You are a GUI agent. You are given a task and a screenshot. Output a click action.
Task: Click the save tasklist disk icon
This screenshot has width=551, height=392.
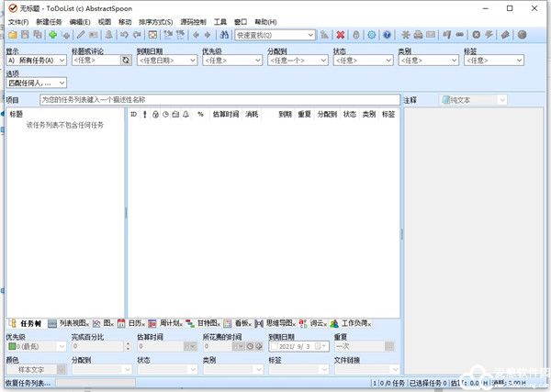coord(25,35)
